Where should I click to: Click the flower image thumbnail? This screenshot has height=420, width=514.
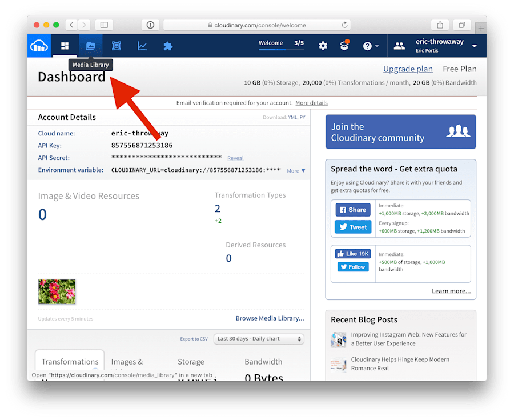57,291
